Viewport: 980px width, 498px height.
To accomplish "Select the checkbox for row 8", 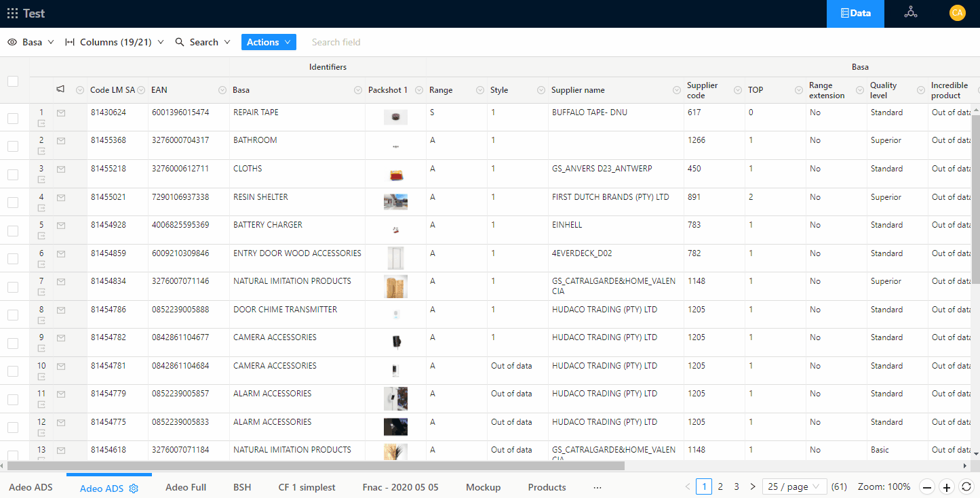I will point(13,315).
